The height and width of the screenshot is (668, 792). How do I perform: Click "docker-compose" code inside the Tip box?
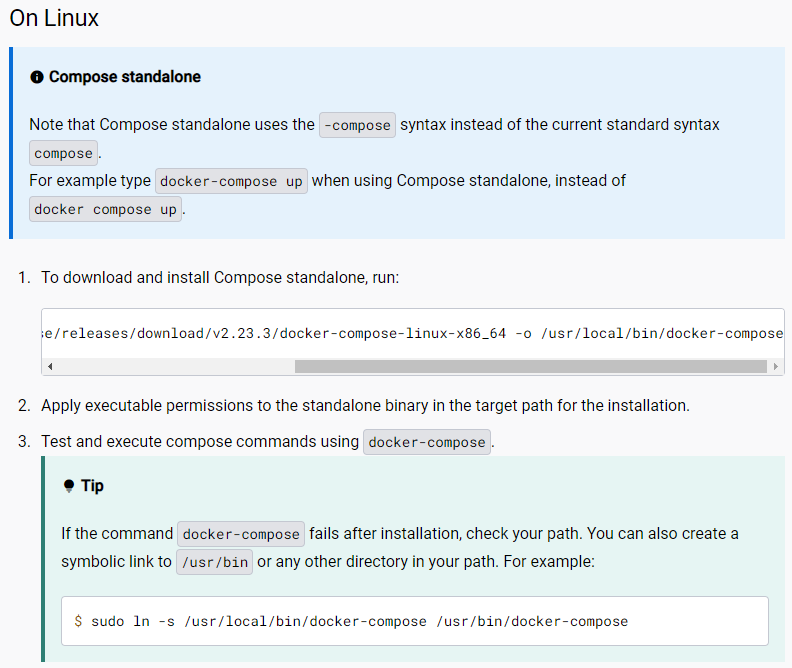[x=241, y=534]
